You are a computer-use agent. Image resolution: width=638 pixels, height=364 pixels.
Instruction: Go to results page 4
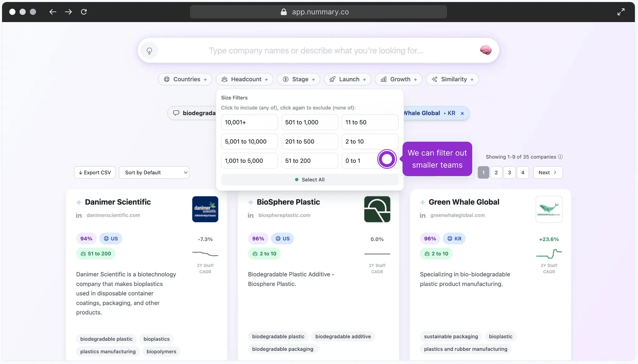523,172
